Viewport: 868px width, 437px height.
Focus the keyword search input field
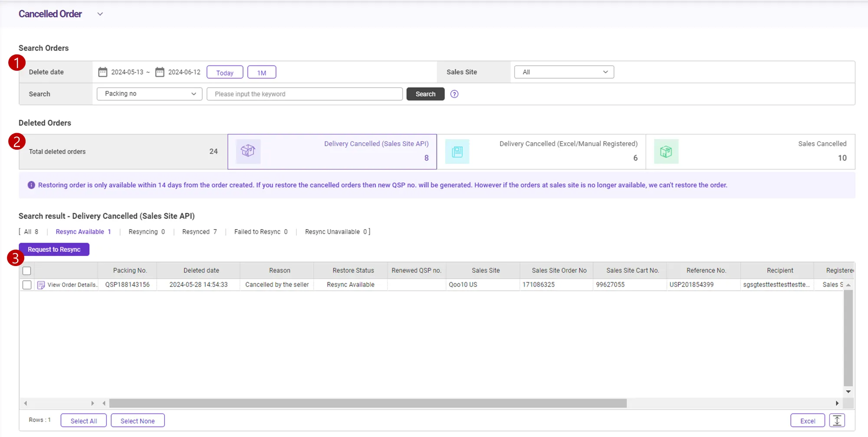305,94
